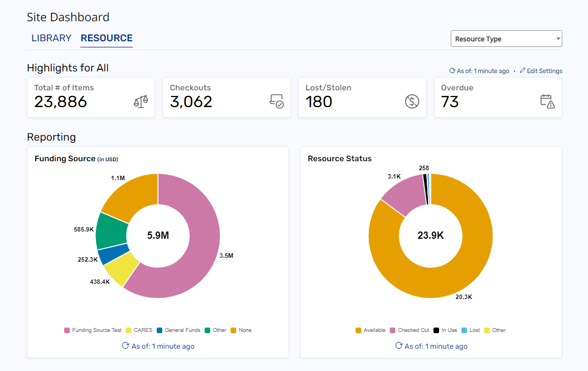Click the pencil icon beside Edit Settings
The height and width of the screenshot is (371, 588).
pyautogui.click(x=522, y=70)
